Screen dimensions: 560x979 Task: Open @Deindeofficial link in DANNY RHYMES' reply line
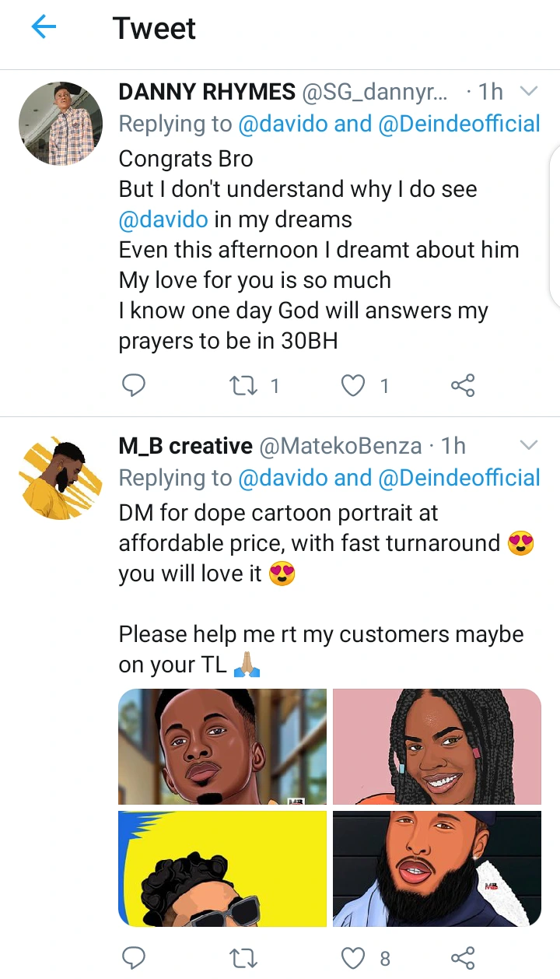(x=459, y=124)
